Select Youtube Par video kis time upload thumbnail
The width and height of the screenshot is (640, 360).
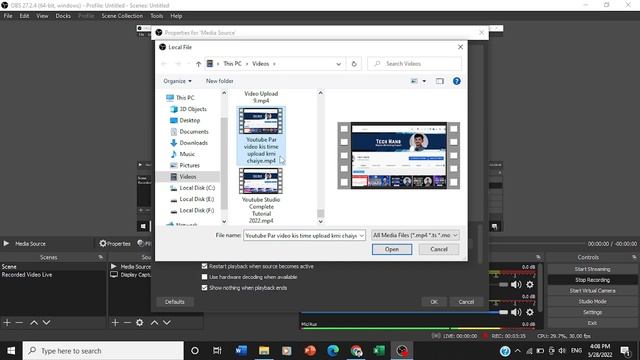[x=261, y=121]
